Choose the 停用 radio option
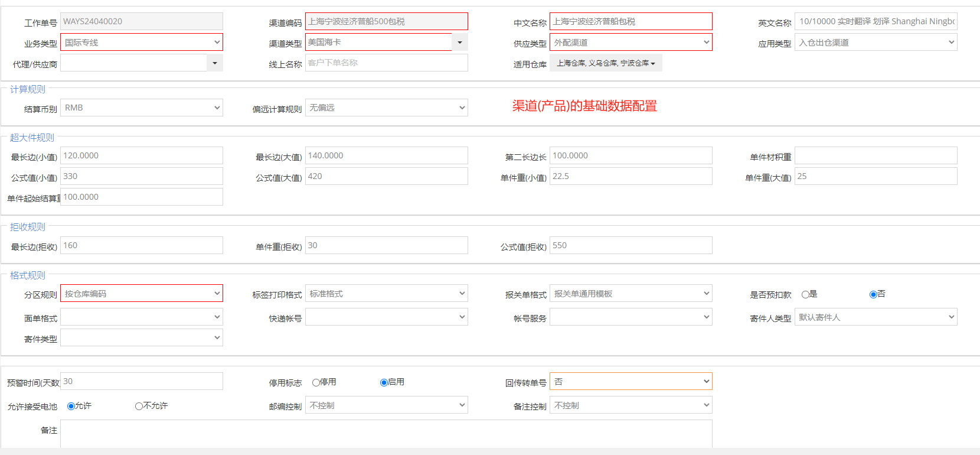Image resolution: width=980 pixels, height=455 pixels. point(316,382)
